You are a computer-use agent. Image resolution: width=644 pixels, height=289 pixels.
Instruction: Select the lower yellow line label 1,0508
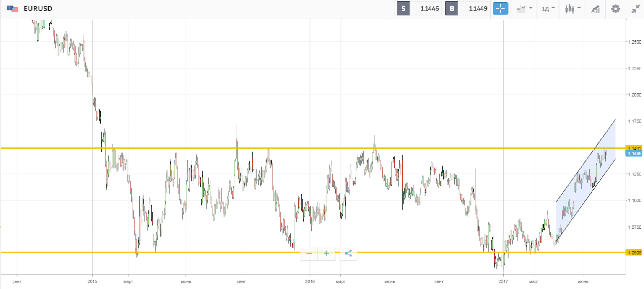[634, 252]
